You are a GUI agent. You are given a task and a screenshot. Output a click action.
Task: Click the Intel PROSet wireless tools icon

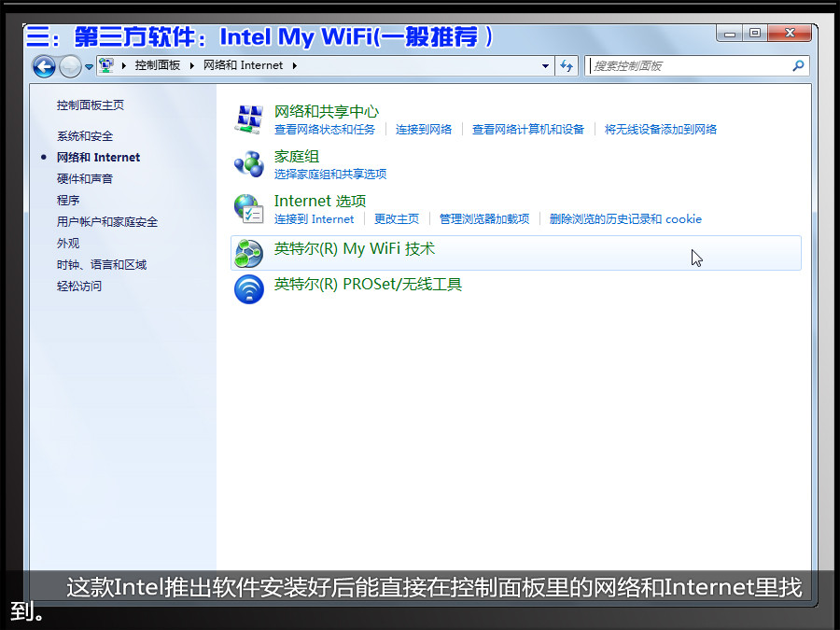tap(249, 288)
